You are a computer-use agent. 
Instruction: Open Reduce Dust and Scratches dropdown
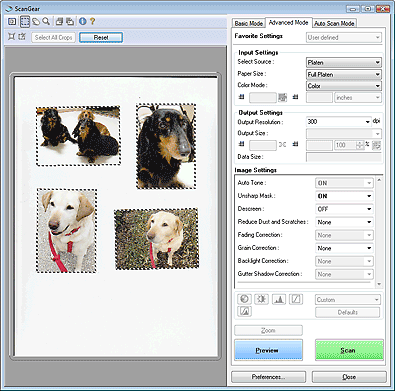click(x=344, y=222)
